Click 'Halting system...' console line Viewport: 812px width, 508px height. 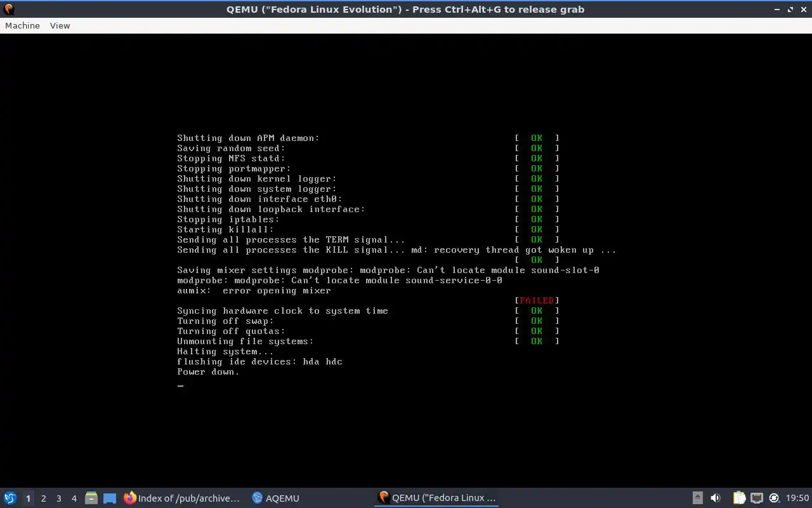[225, 351]
